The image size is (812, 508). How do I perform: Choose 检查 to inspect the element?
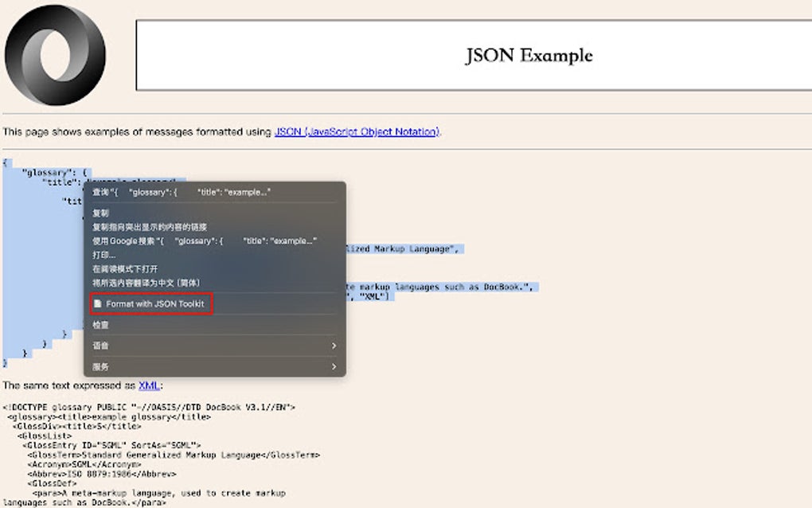click(101, 325)
